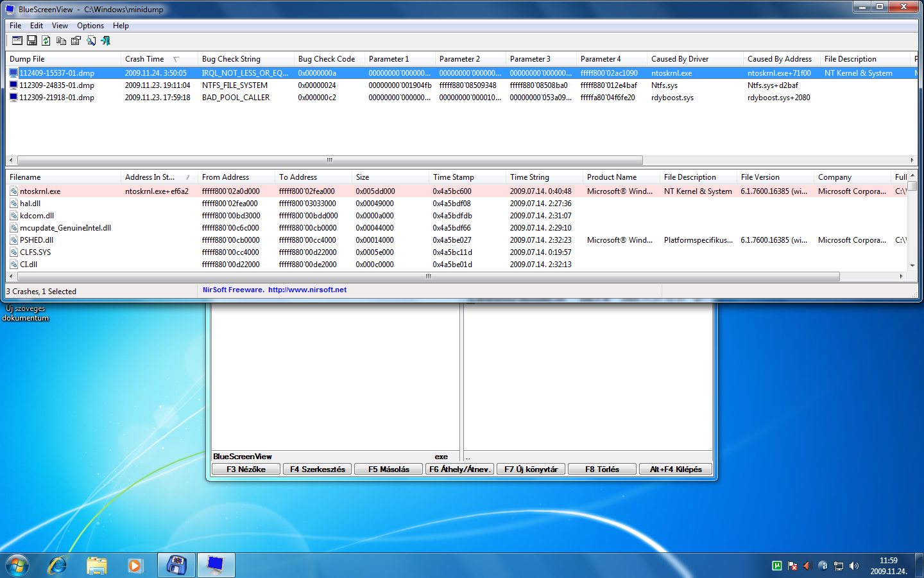
Task: Click the Refresh toolbar icon
Action: point(46,40)
